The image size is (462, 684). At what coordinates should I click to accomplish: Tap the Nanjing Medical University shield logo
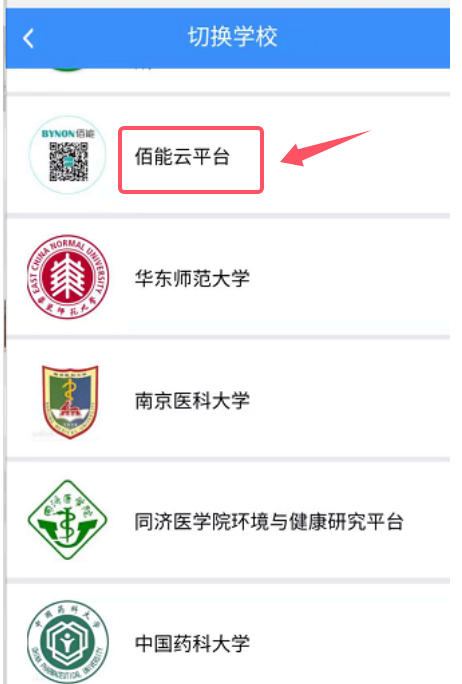pyautogui.click(x=69, y=401)
